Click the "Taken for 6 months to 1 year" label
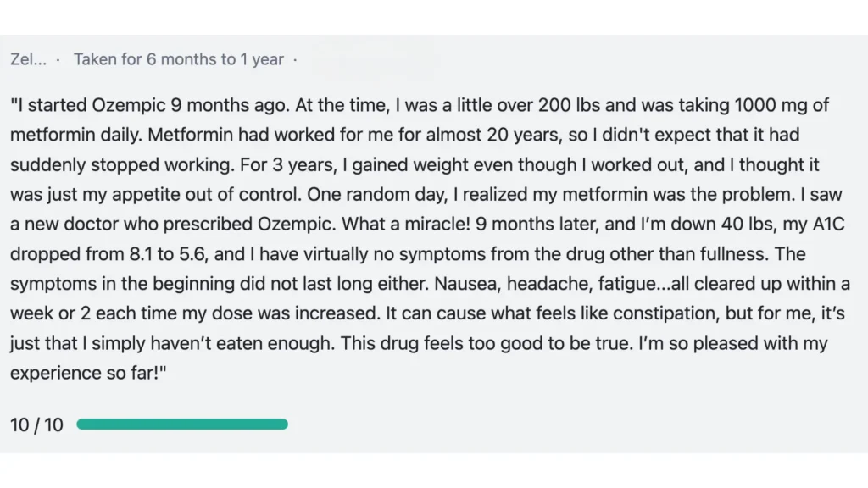The height and width of the screenshot is (488, 868). click(x=179, y=59)
